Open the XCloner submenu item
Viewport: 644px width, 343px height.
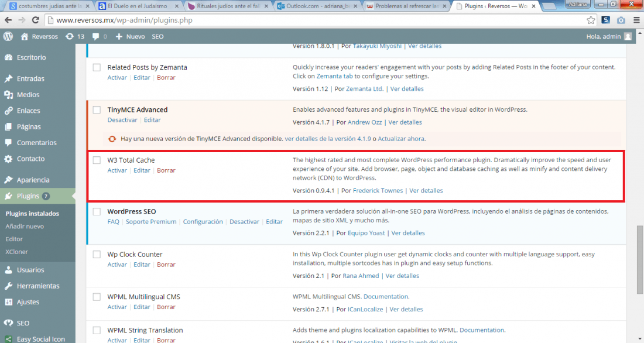coord(17,252)
